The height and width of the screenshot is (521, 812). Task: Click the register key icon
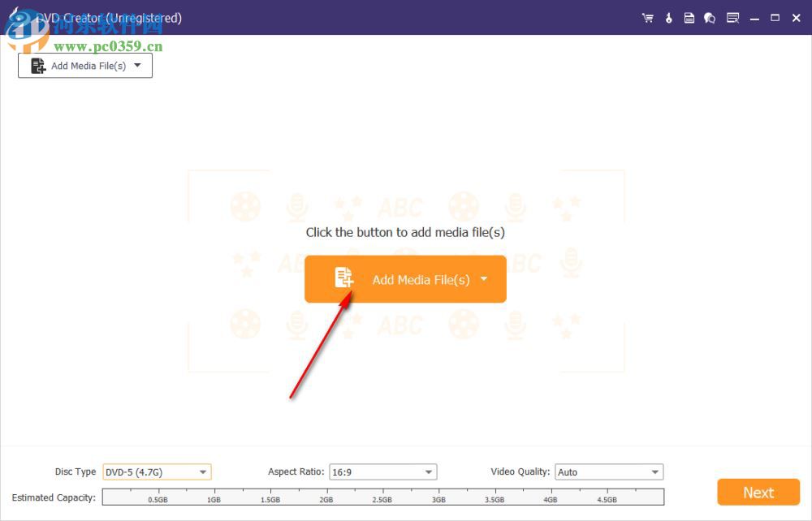click(x=668, y=18)
